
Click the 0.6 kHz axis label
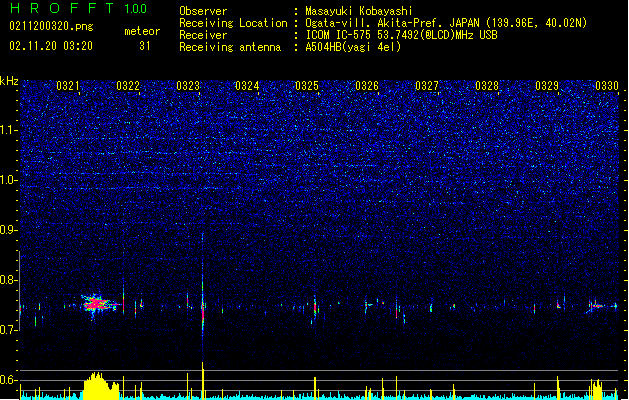point(9,380)
